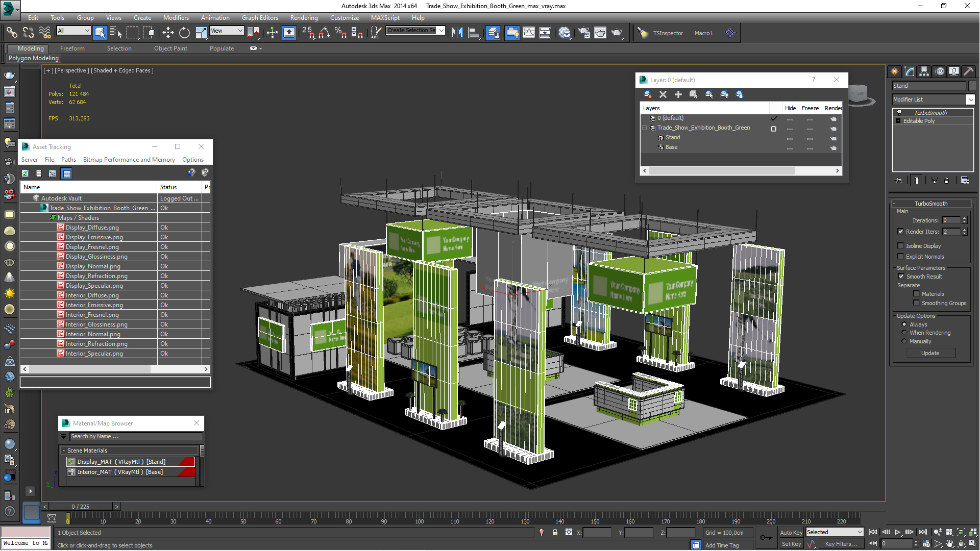The height and width of the screenshot is (551, 980).
Task: Refresh the Asset Tracking list
Action: point(25,173)
